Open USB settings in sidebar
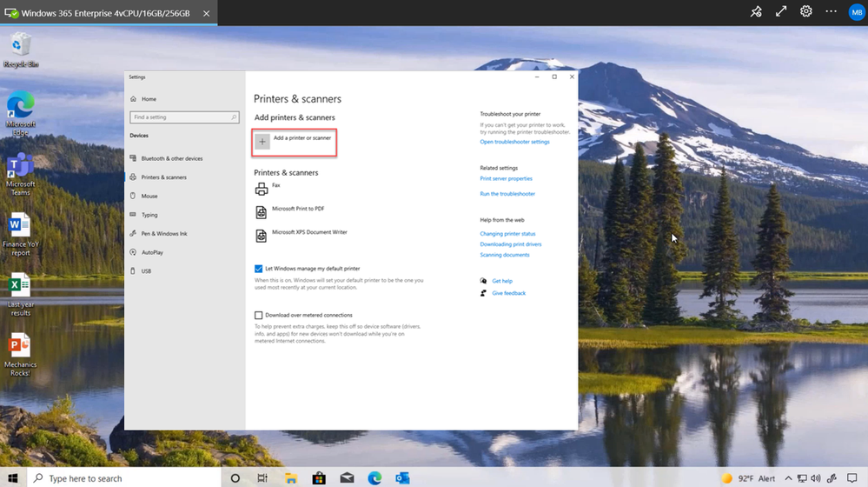This screenshot has width=868, height=487. tap(141, 271)
